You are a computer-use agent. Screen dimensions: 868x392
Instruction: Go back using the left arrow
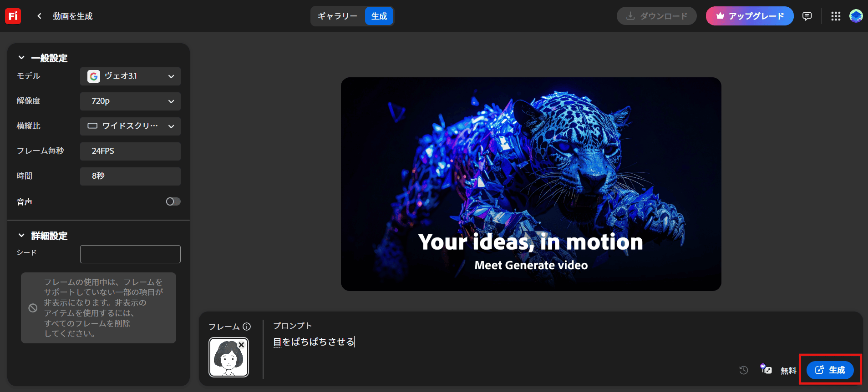click(40, 16)
